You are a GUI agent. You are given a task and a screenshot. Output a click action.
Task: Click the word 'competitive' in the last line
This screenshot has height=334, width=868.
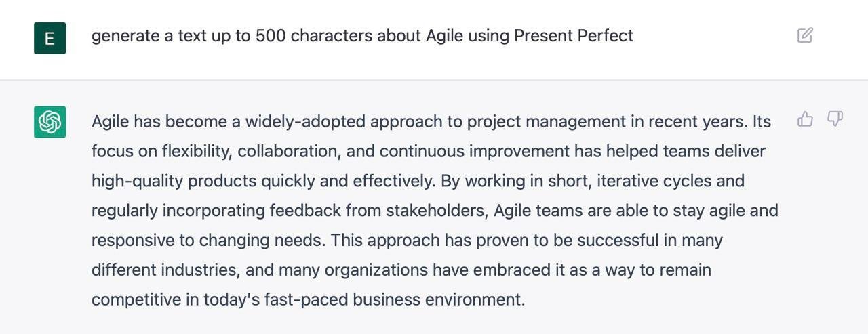[x=136, y=299]
